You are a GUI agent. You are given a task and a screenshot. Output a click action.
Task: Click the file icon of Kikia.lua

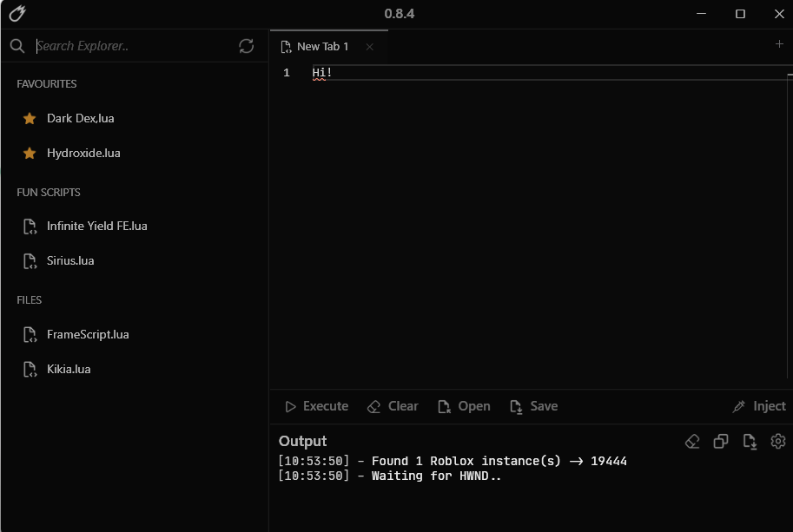point(30,370)
